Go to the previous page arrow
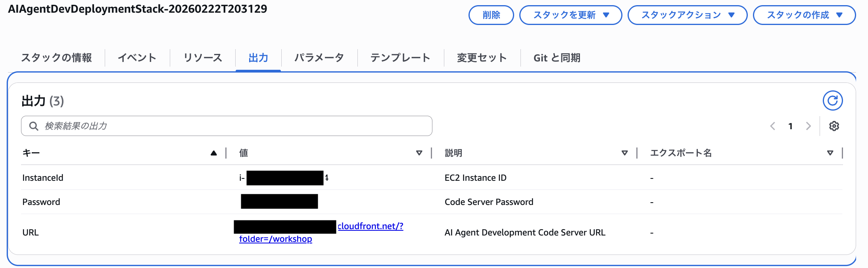The image size is (868, 268). click(772, 126)
